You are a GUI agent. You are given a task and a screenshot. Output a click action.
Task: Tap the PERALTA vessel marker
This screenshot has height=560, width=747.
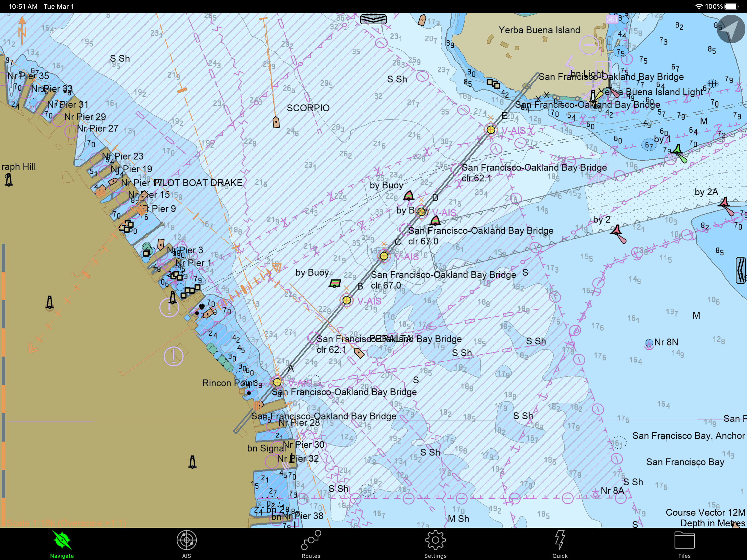pyautogui.click(x=359, y=353)
